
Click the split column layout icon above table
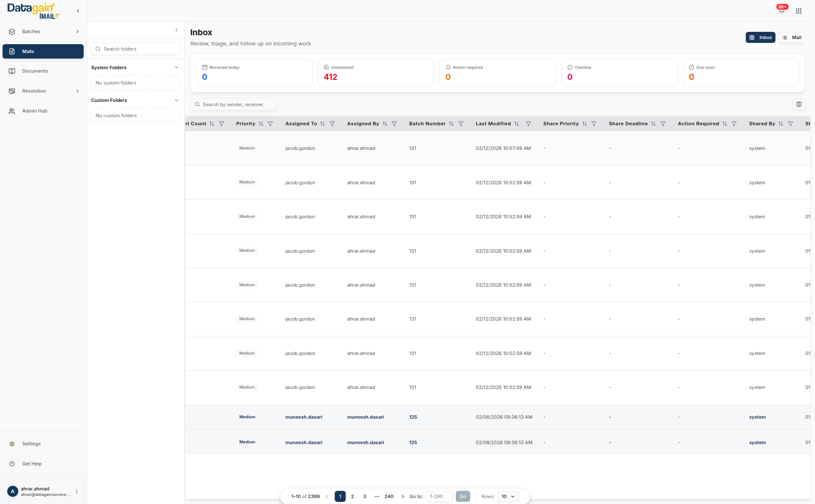tap(798, 104)
